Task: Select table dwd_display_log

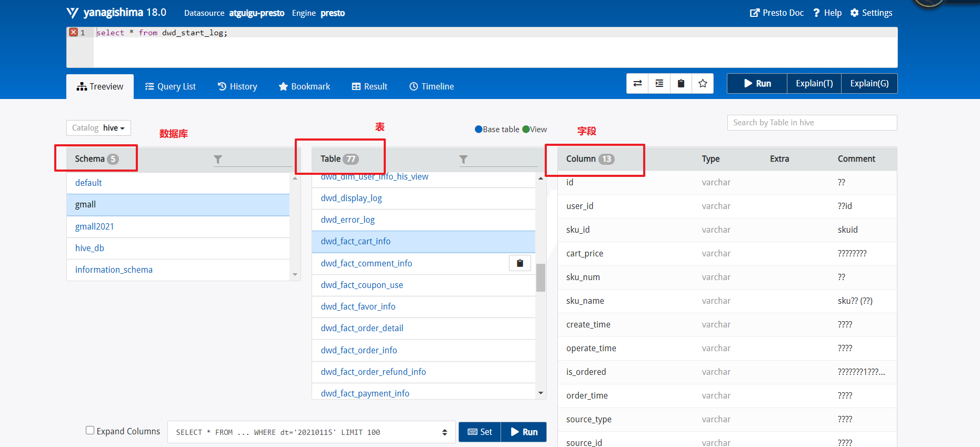Action: [424, 198]
